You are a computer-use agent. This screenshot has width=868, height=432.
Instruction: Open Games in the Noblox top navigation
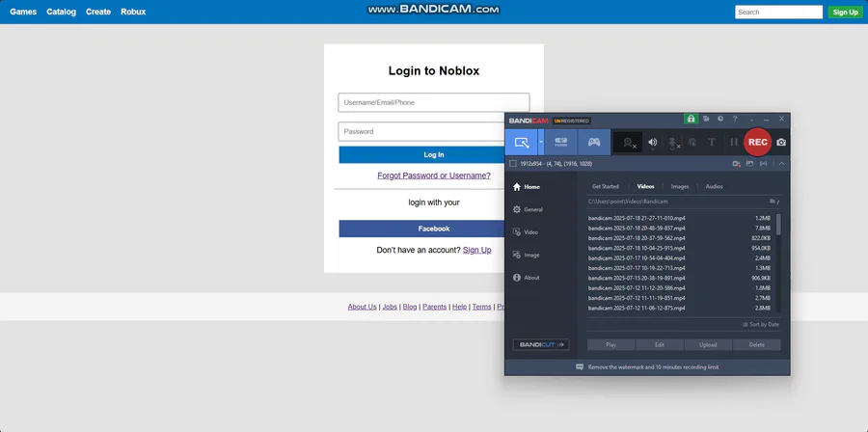click(23, 12)
